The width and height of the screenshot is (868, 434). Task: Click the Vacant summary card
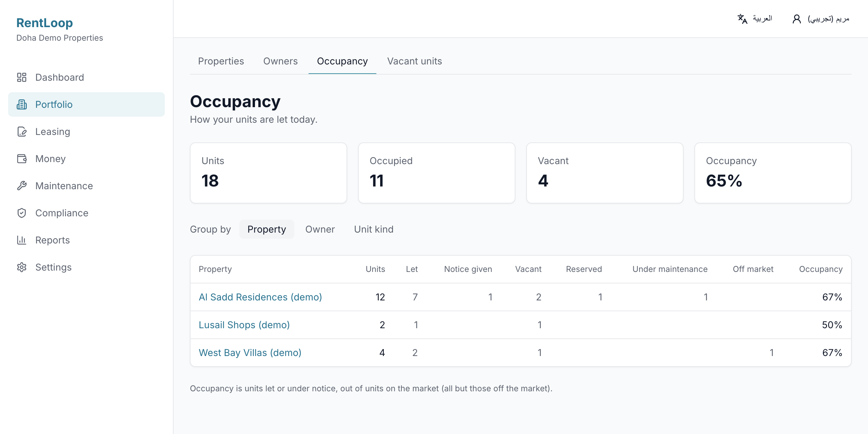point(605,173)
